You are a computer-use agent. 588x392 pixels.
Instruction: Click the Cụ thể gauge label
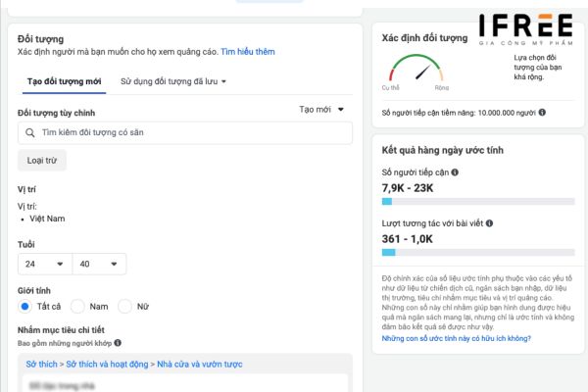(390, 88)
